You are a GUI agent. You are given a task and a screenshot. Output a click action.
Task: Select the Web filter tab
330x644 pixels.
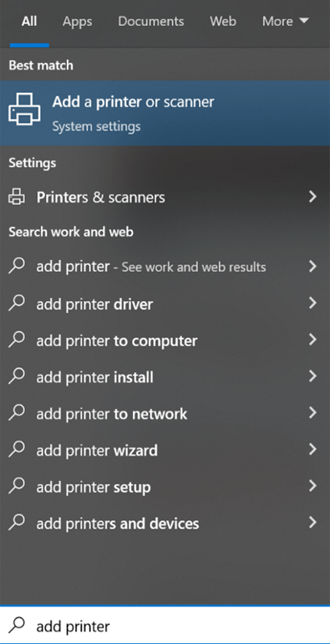pos(223,22)
